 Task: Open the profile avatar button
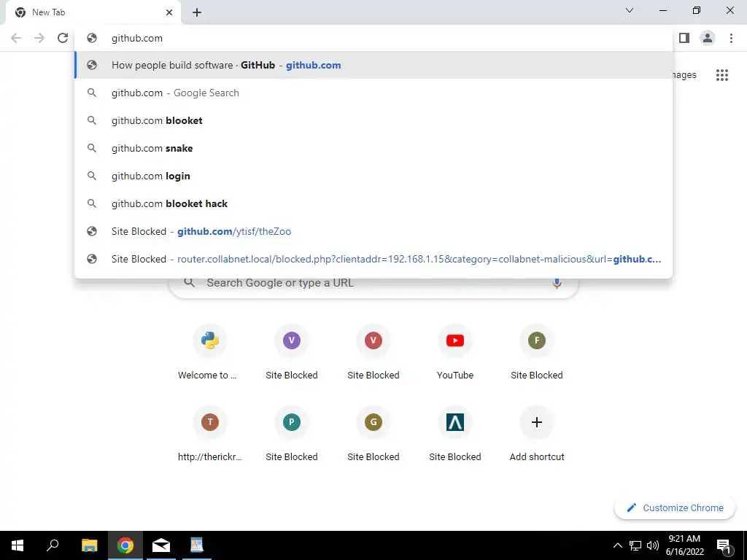coord(708,38)
